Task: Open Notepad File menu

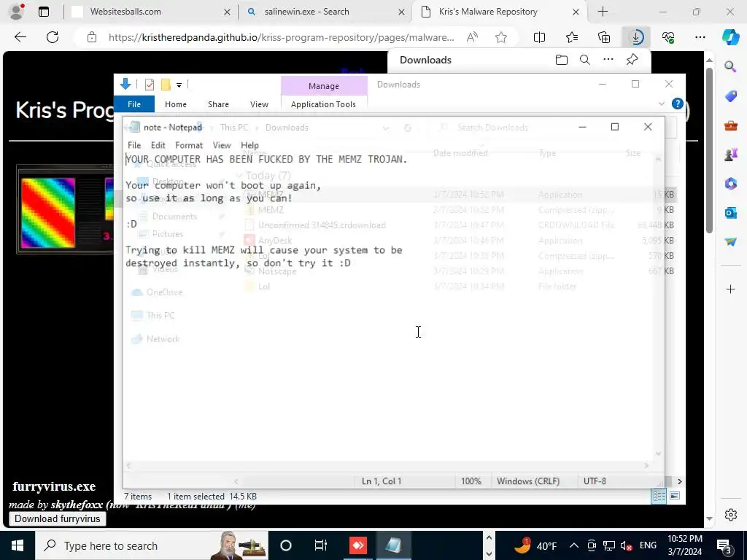Action: 134,145
